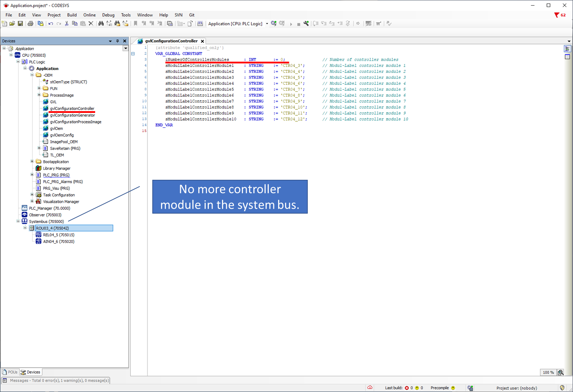
Task: Click the Save icon in the toolbar
Action: click(x=20, y=24)
